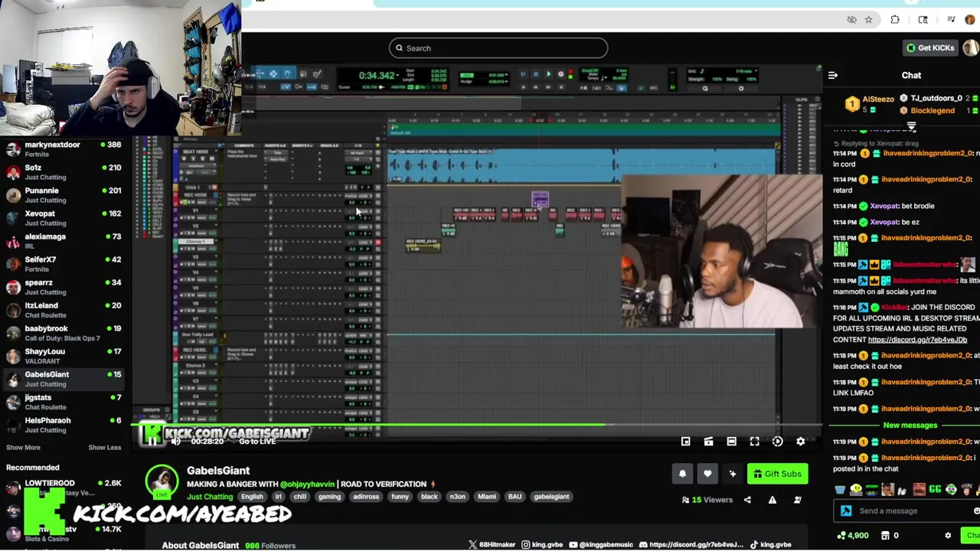Select the adinross tag
This screenshot has height=551, width=980.
pyautogui.click(x=366, y=497)
